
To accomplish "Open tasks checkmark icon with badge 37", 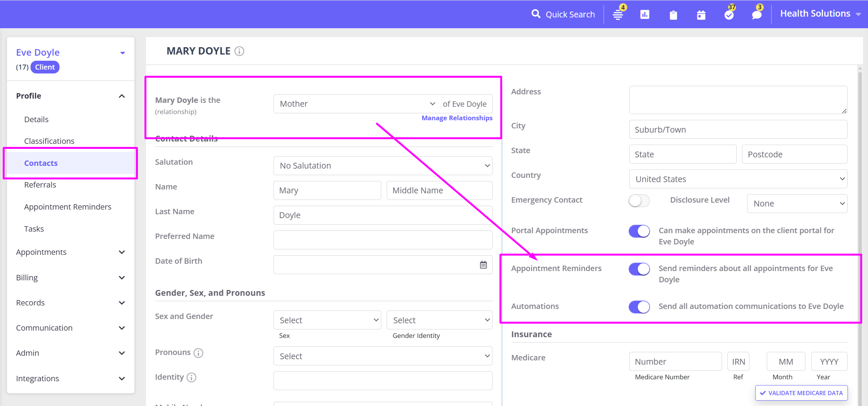I will click(729, 15).
